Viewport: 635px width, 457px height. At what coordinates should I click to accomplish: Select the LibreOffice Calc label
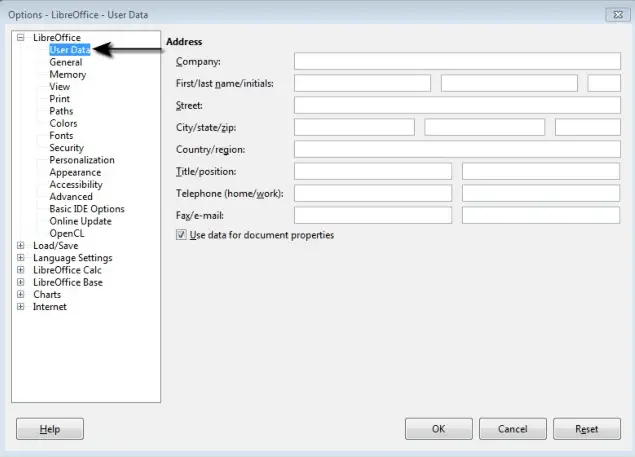[x=67, y=270]
